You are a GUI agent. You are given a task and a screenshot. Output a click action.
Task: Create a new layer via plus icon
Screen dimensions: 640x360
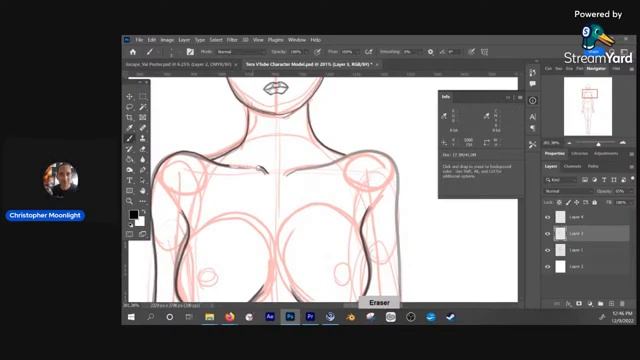[611, 304]
